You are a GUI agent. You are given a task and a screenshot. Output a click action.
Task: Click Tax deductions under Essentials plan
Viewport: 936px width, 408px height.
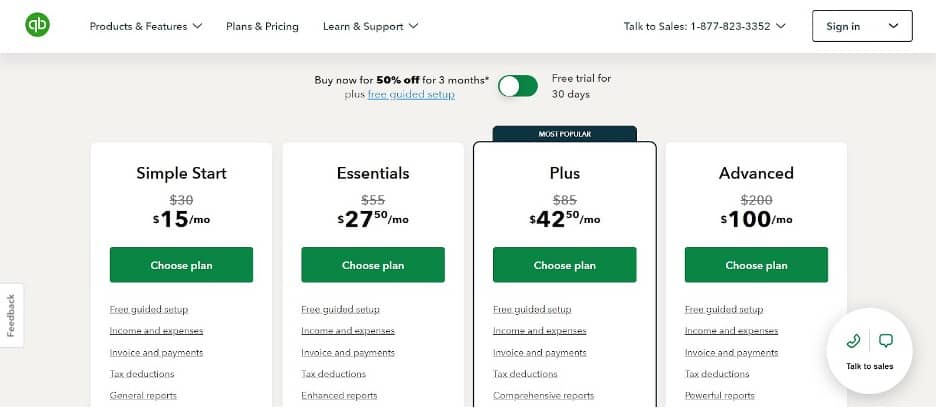click(x=333, y=374)
